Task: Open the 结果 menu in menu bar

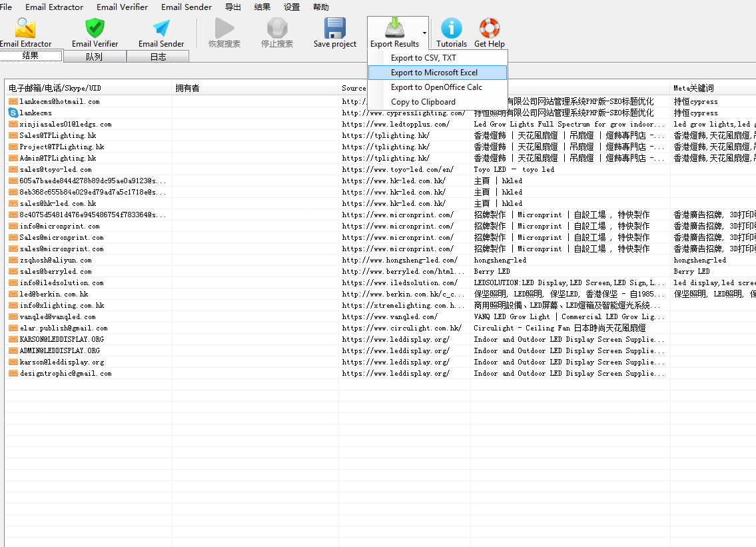Action: 262,7
